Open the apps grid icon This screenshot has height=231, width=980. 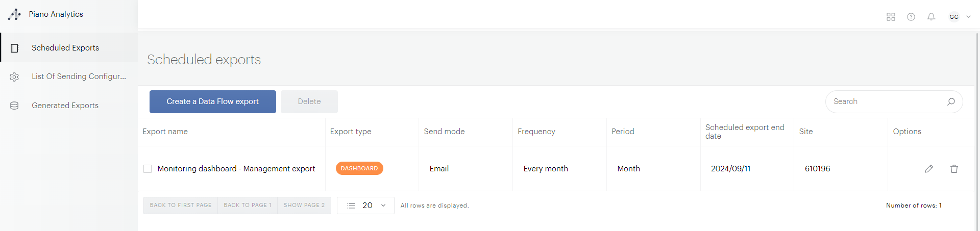891,17
